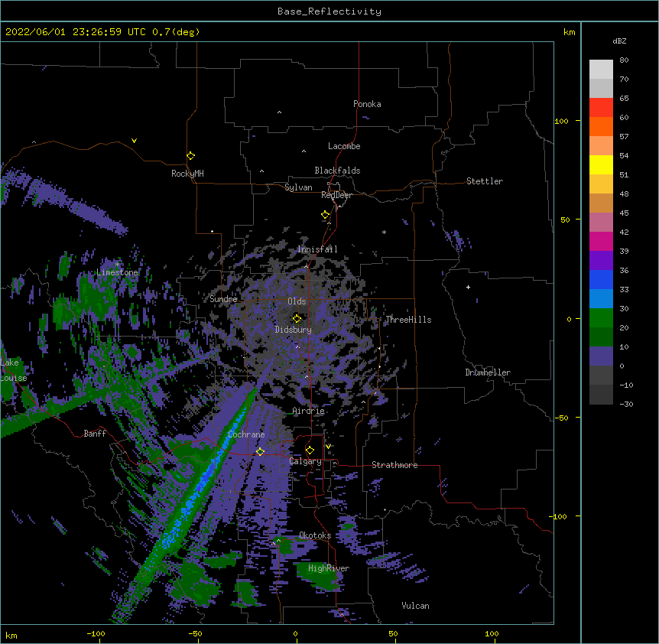Click the Base_Reflectivity title text
This screenshot has width=659, height=644.
tap(329, 11)
